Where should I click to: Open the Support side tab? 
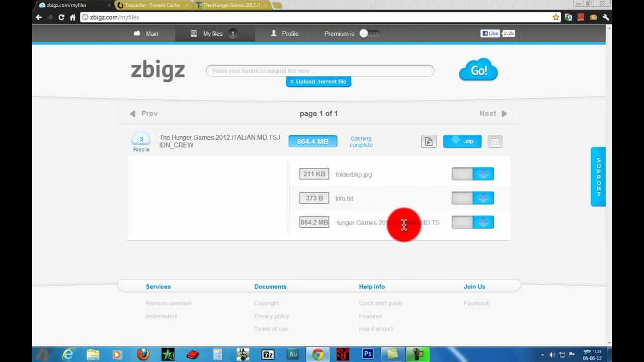[x=598, y=177]
